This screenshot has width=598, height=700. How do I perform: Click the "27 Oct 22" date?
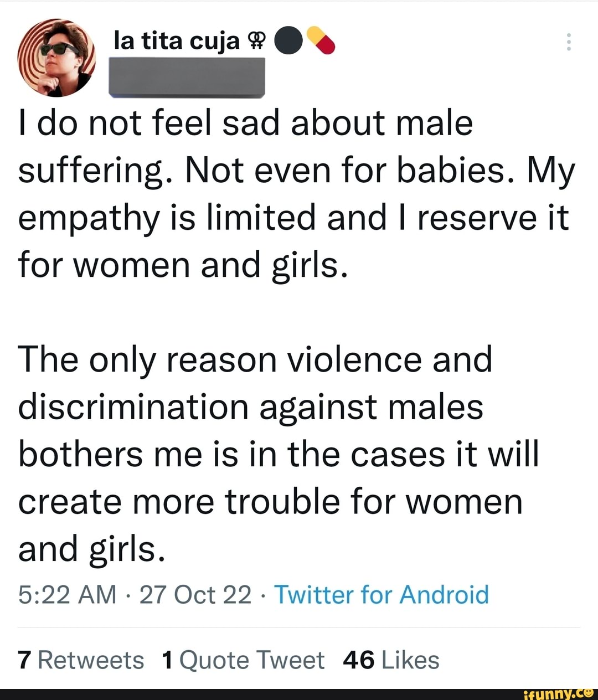pos(195,595)
